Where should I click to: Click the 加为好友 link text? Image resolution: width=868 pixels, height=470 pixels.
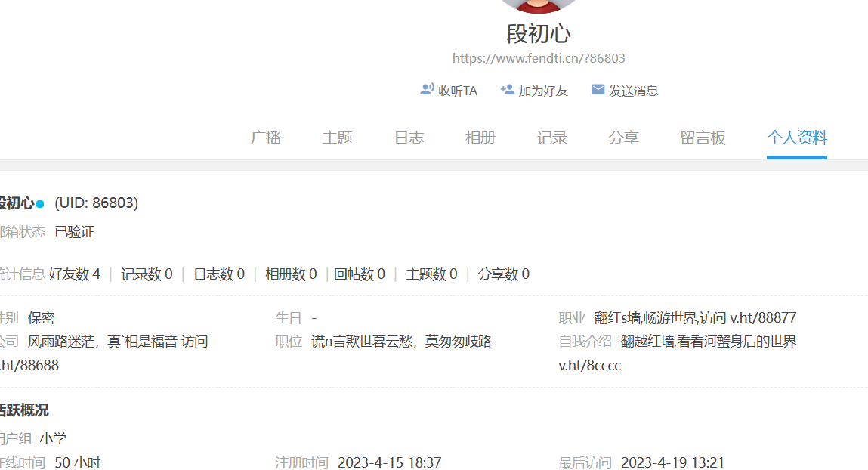pos(543,91)
